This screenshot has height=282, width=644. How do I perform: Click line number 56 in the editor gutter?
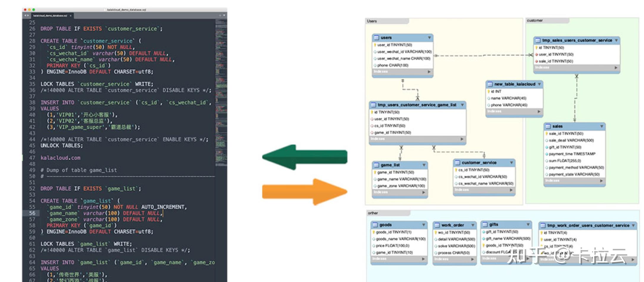point(33,213)
